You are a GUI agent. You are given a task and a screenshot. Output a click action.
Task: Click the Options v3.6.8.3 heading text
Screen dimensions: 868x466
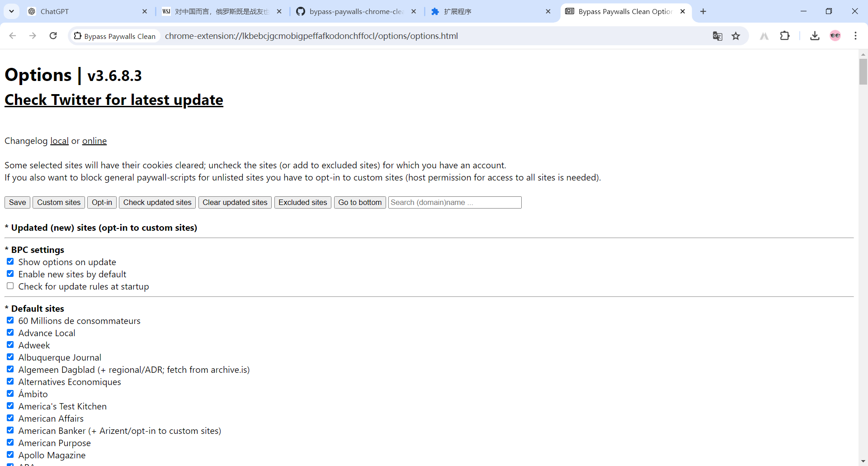tap(73, 75)
